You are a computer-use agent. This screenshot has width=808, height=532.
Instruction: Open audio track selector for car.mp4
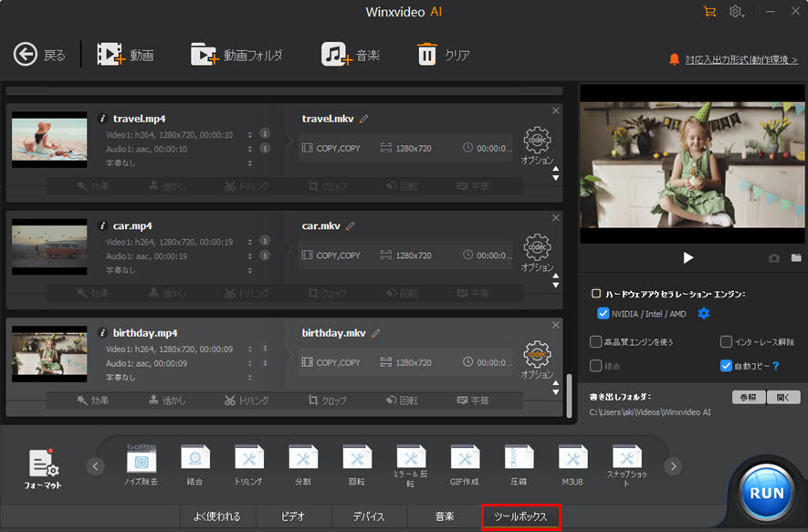250,256
